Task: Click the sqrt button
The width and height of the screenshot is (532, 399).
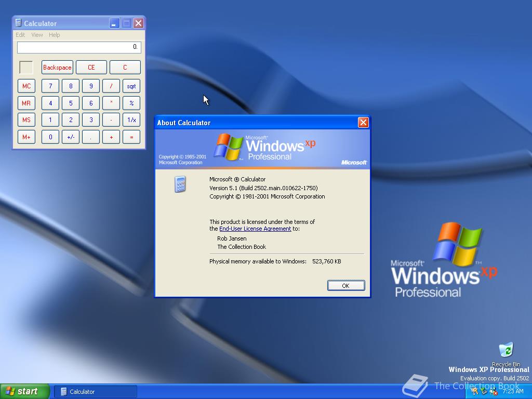Action: click(x=131, y=86)
